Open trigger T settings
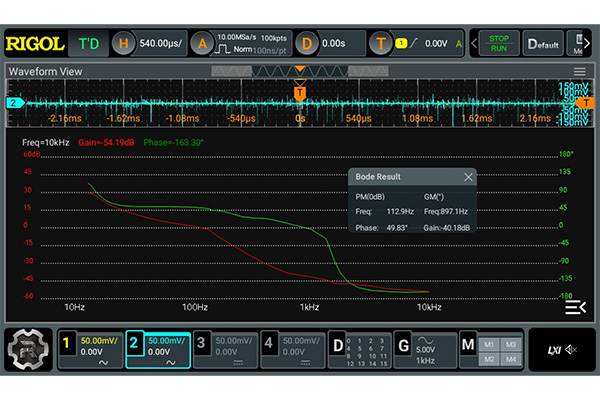 [x=381, y=44]
